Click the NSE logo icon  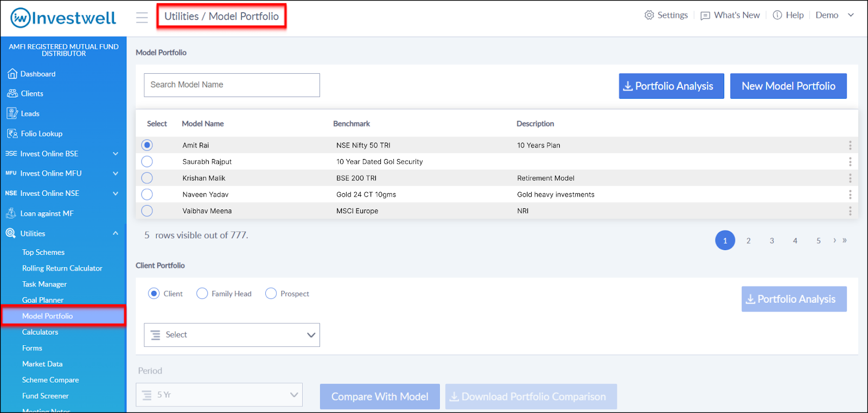click(11, 193)
